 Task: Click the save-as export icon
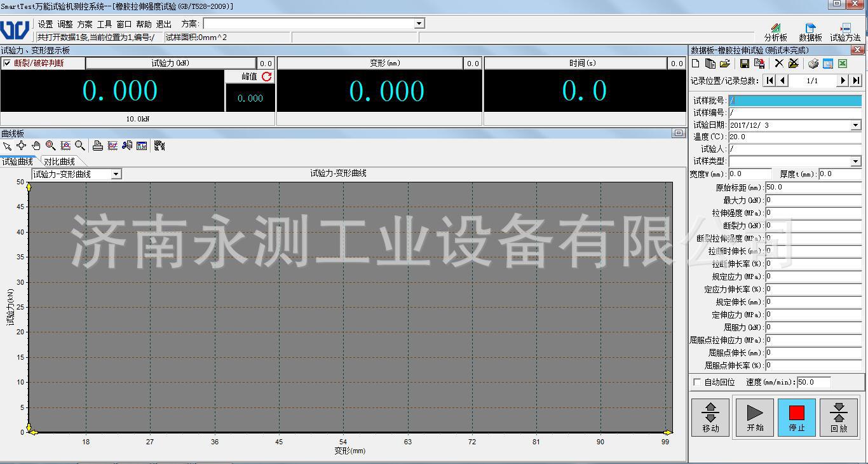tap(759, 64)
